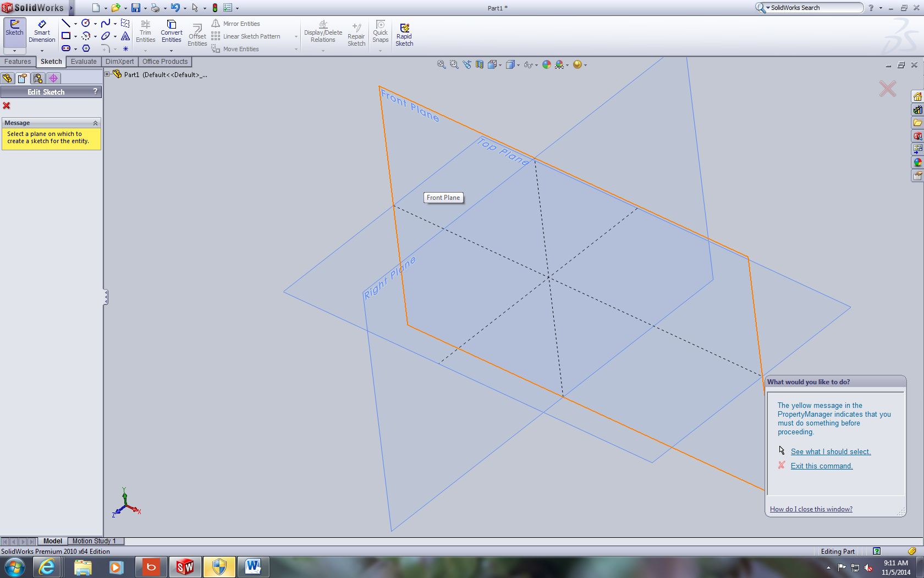924x578 pixels.
Task: Open PropertyManager tab icon
Action: (23, 78)
